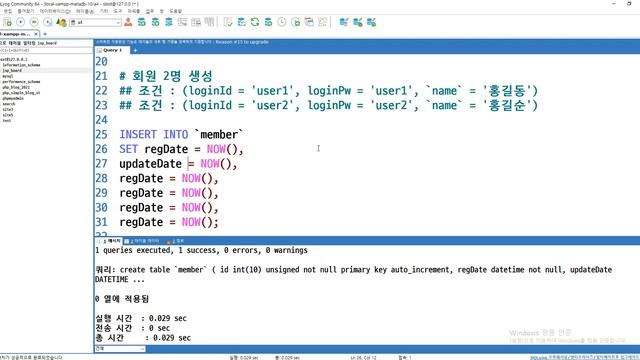
Task: Click the line "updateDate = NOW(),"
Action: click(178, 164)
